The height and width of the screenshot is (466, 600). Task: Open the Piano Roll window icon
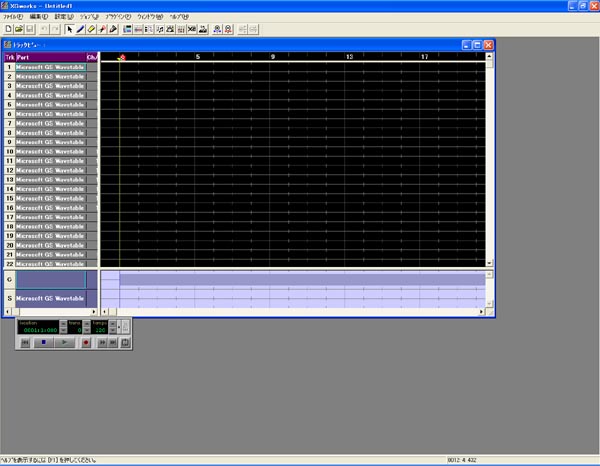coord(138,29)
